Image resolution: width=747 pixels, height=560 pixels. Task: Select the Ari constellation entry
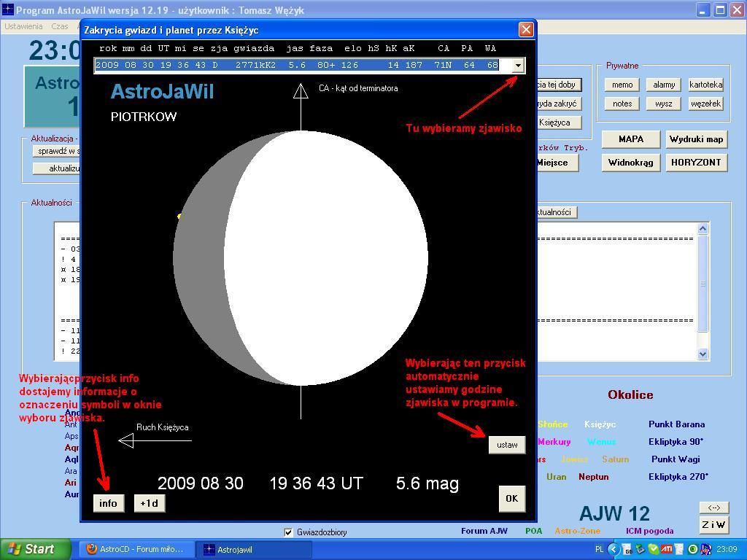(71, 483)
